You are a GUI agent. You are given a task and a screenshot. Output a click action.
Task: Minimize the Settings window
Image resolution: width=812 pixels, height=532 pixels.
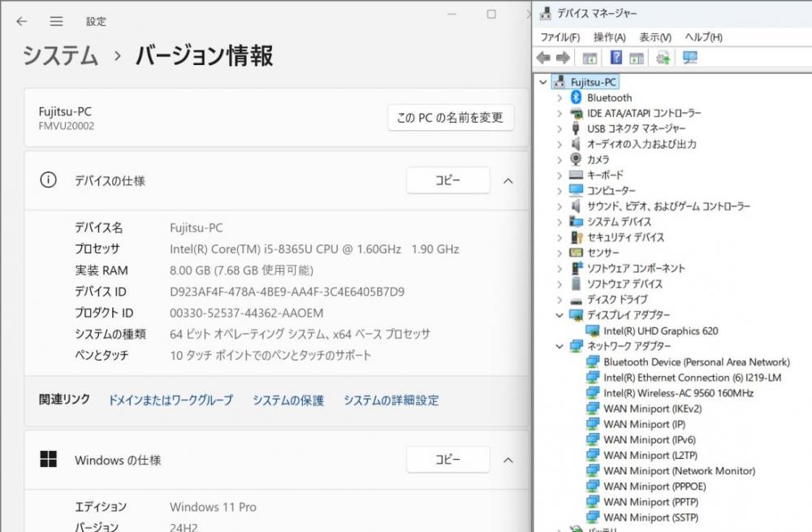(452, 15)
